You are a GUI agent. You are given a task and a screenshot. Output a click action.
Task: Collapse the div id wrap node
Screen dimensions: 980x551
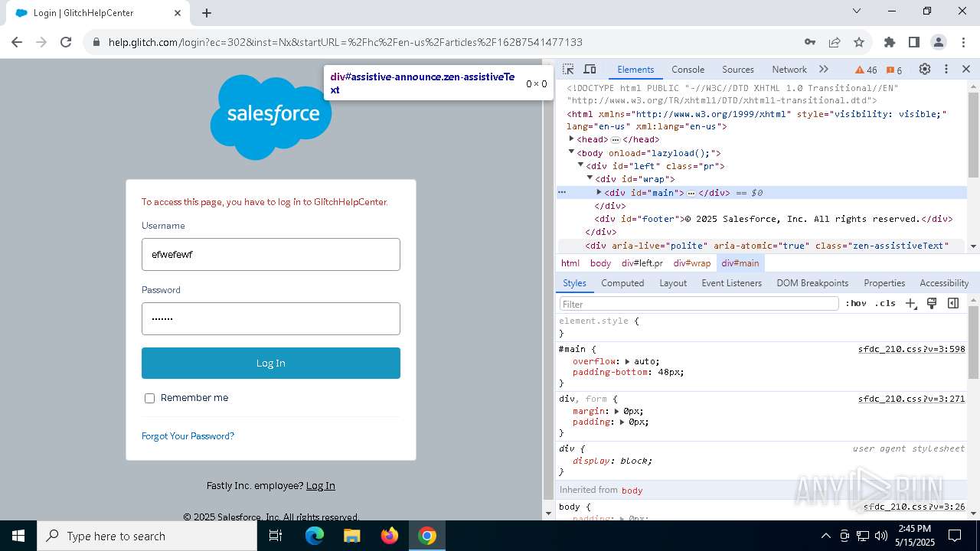(590, 178)
